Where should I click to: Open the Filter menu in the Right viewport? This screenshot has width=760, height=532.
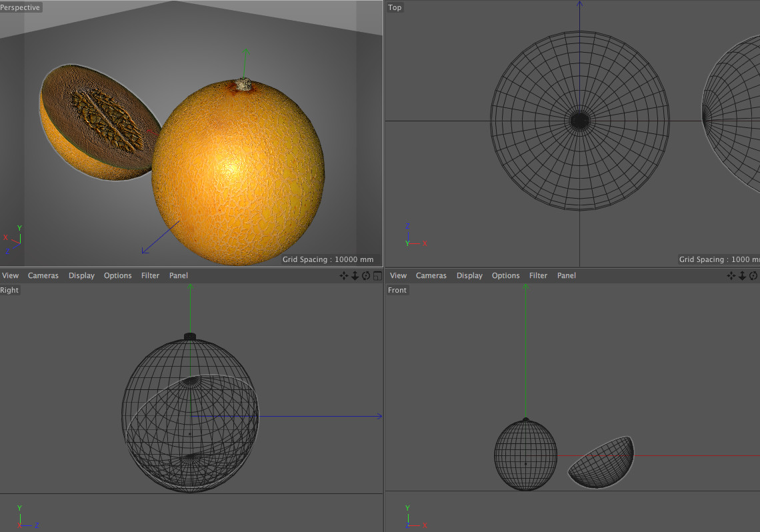[150, 275]
